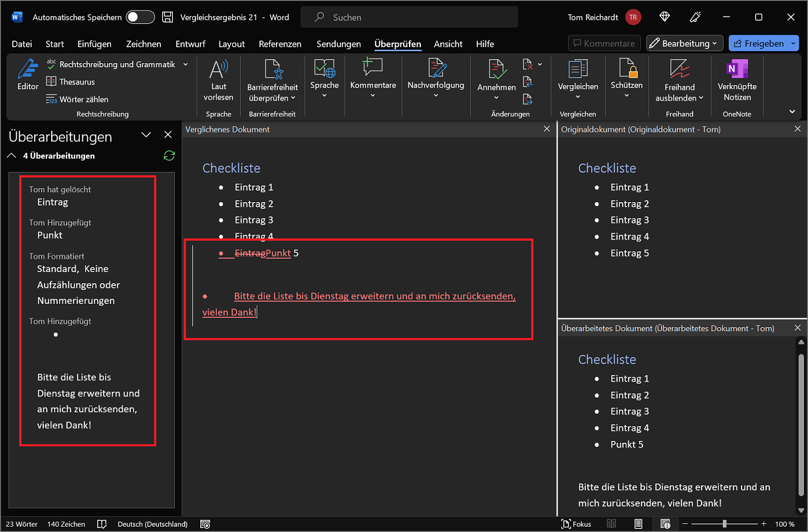808x532 pixels.
Task: Open the reject change dropdown arrow
Action: pos(540,65)
